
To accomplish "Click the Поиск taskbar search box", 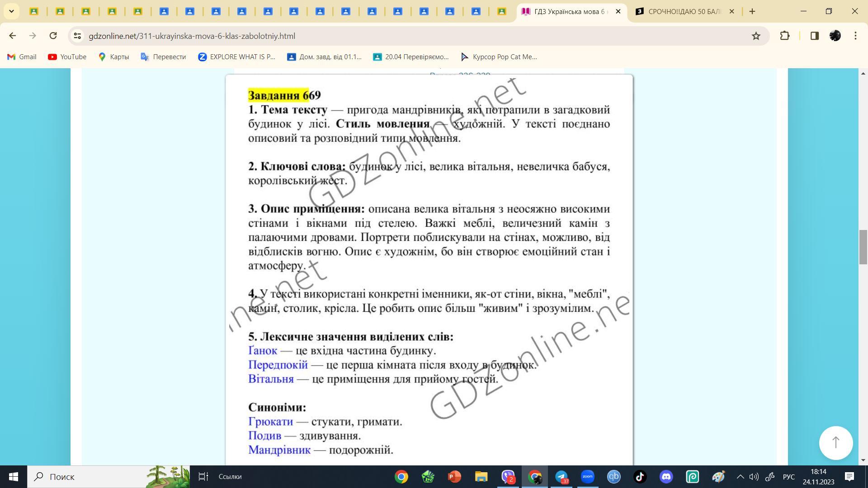I will pos(108,477).
